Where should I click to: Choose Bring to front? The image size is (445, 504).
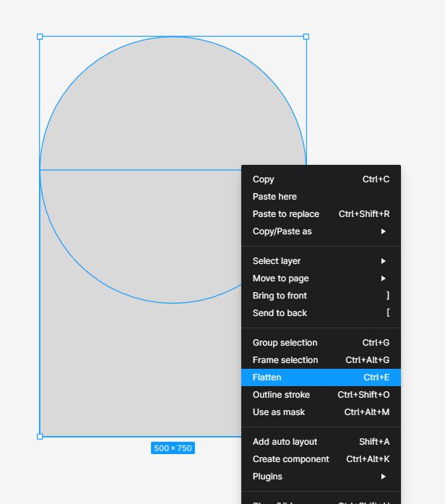pyautogui.click(x=321, y=296)
